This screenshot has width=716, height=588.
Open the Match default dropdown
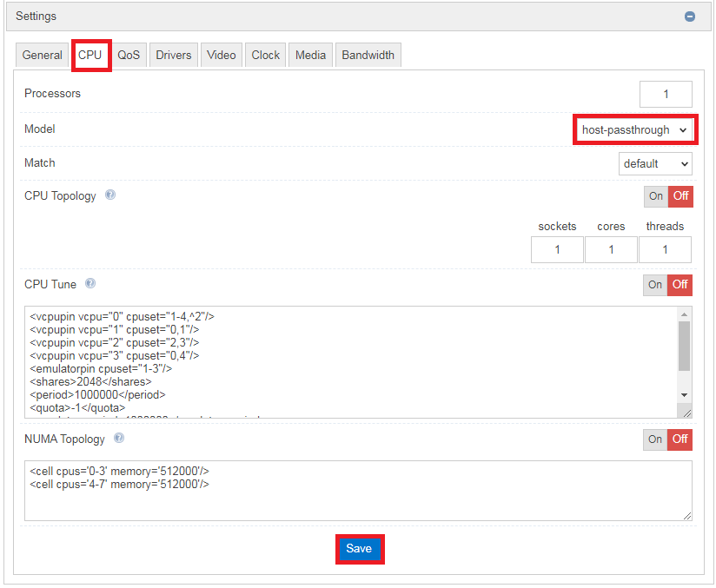point(655,163)
